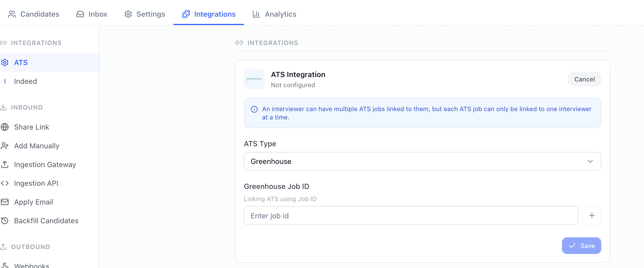Click the OUTBOUND upload icon in sidebar
This screenshot has height=268, width=644.
click(3, 247)
